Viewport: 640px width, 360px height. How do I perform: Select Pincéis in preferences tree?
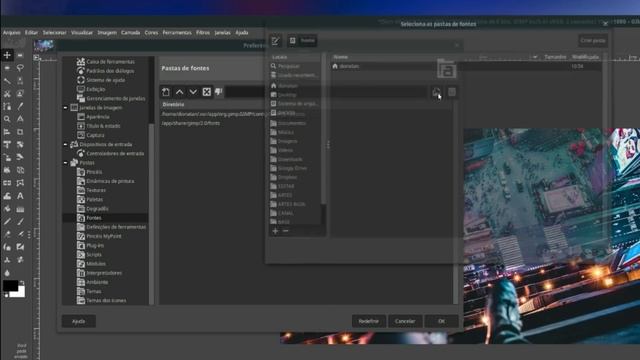click(x=94, y=172)
